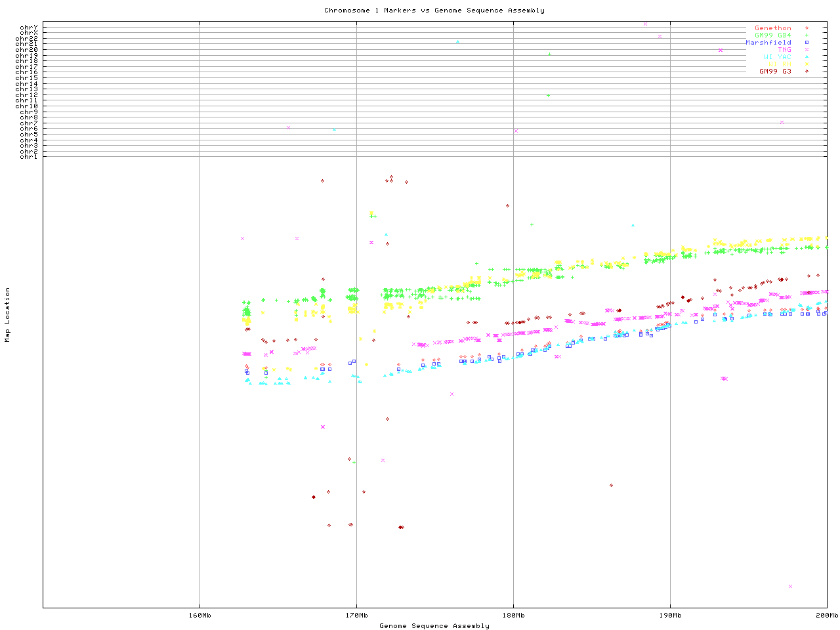
Task: Click the GM99 GB4 green plus legend marker
Action: (807, 35)
